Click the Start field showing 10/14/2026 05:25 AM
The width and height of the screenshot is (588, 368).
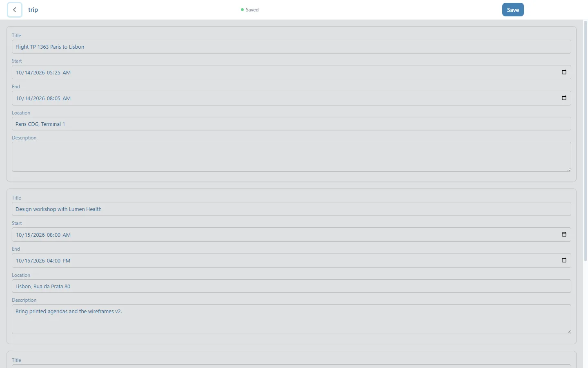point(292,72)
